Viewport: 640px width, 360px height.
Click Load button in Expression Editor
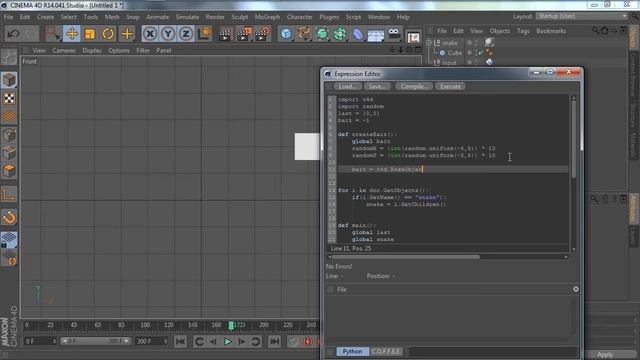[348, 87]
